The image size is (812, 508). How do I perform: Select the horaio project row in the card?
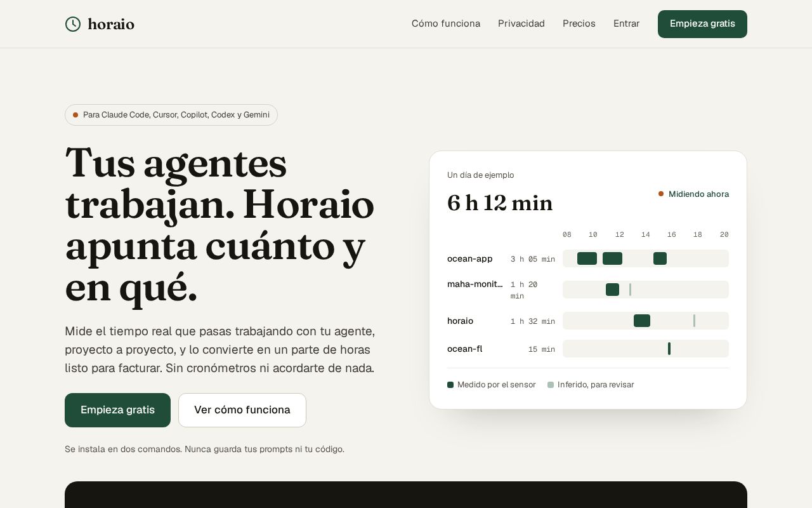(460, 321)
